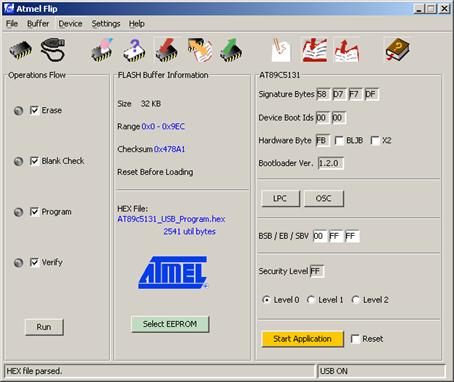Click the Hardware Byte field FB
This screenshot has height=382, width=454.
[x=322, y=141]
